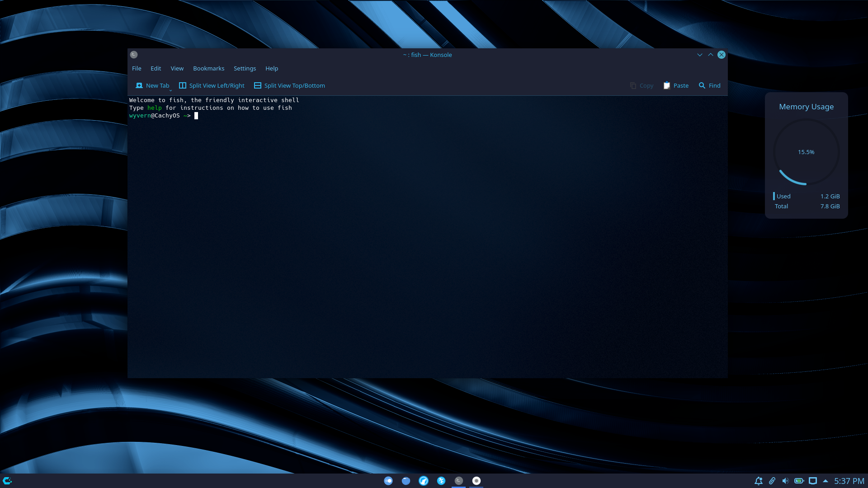Open the Bookmarks menu in Konsole
Viewport: 868px width, 488px height.
(208, 68)
